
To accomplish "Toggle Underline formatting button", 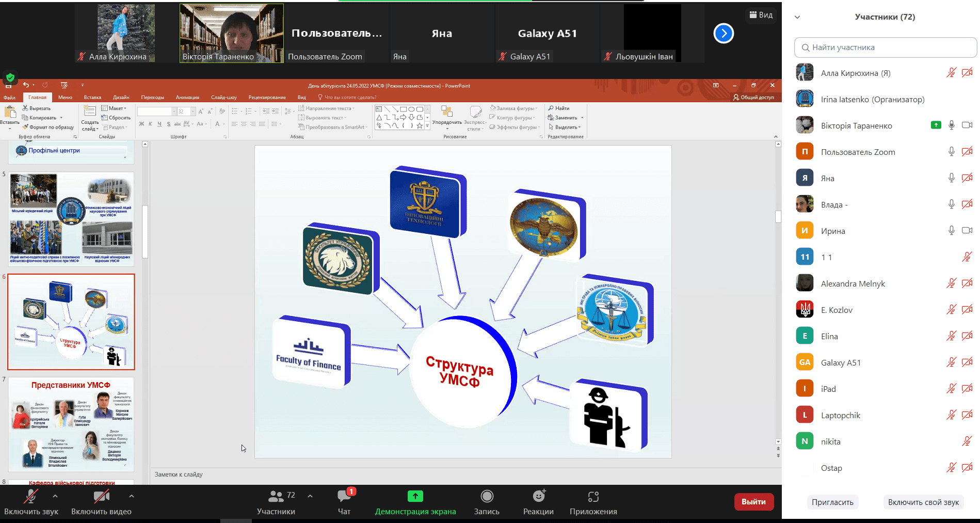I will 159,124.
